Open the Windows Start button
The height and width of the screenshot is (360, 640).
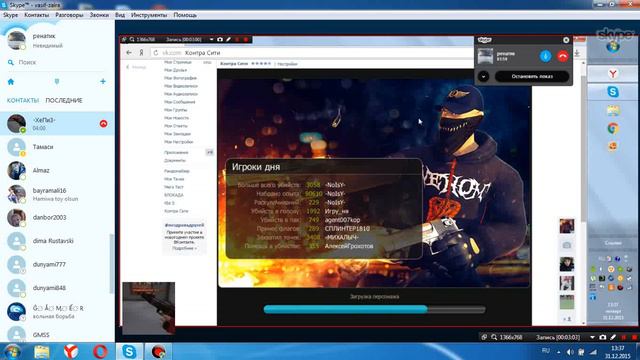[x=12, y=351]
